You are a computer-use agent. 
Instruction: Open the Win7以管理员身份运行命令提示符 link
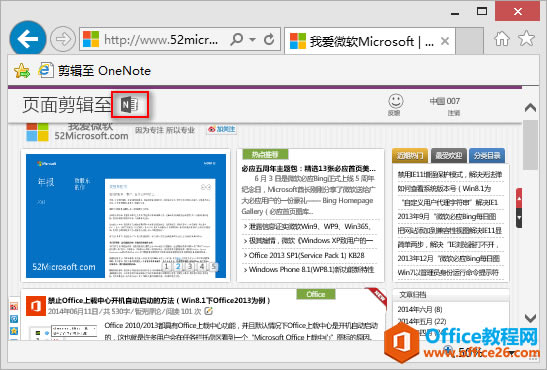pyautogui.click(x=448, y=272)
